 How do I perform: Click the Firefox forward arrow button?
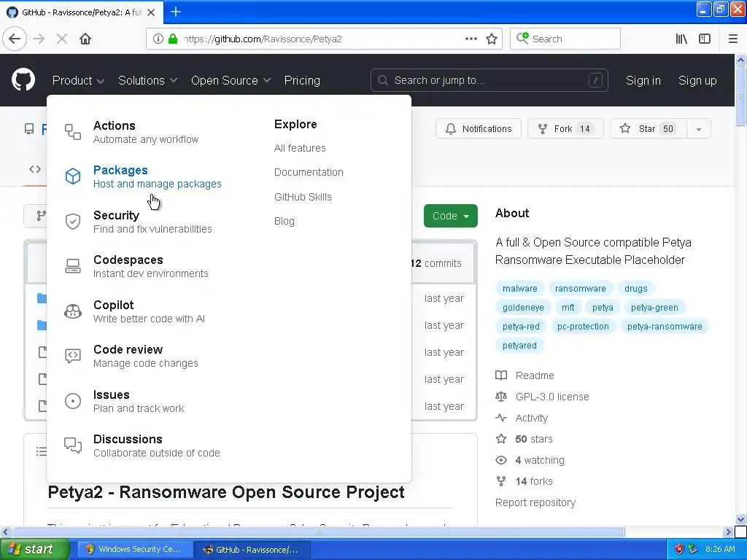tap(39, 39)
